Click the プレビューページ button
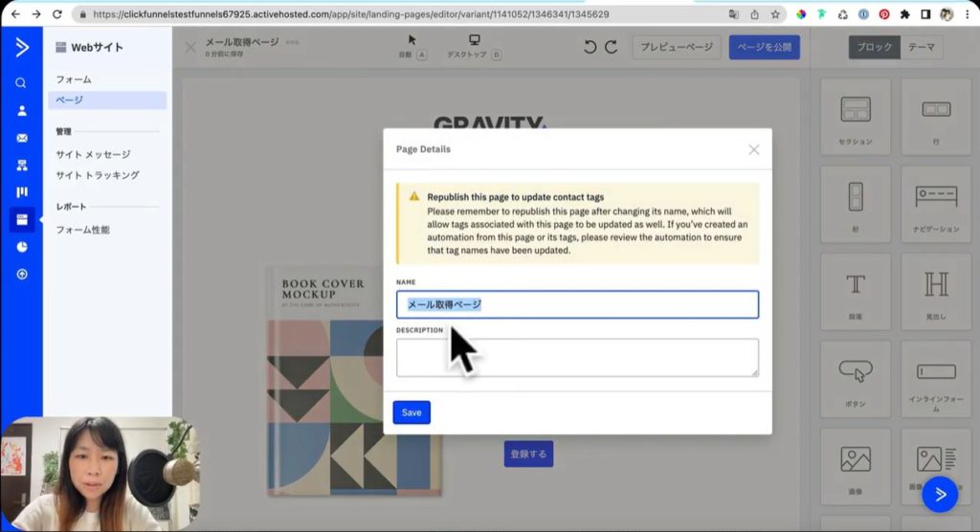 tap(676, 47)
